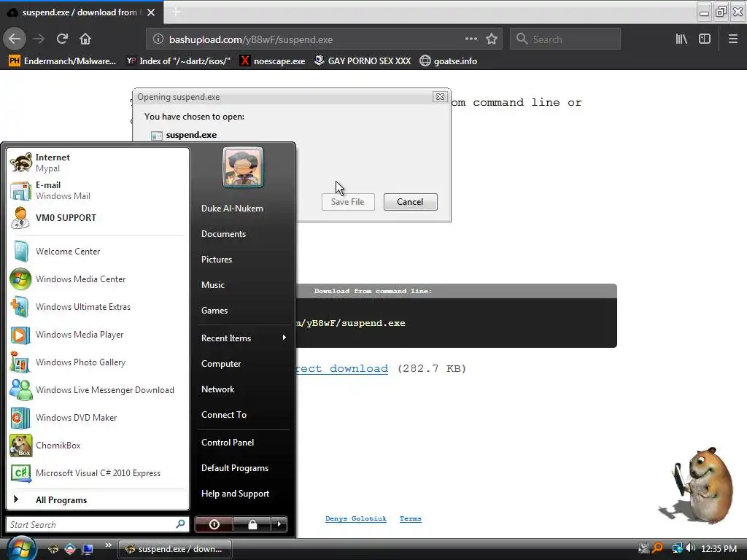
Task: Open the noescape.exe bookmark
Action: 273,61
